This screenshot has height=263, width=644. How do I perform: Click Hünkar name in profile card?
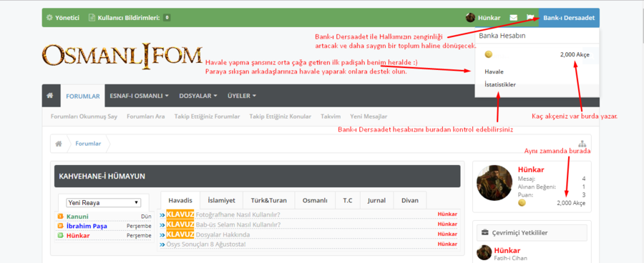531,169
